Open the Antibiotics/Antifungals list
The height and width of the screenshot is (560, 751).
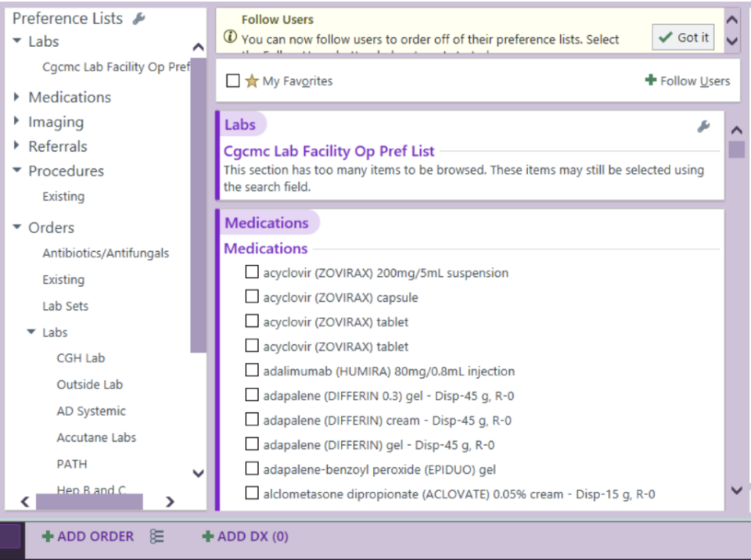tap(106, 253)
